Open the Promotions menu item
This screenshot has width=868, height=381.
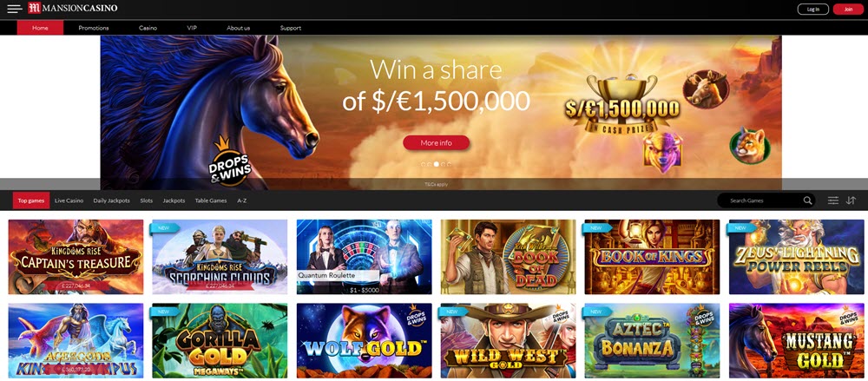94,28
